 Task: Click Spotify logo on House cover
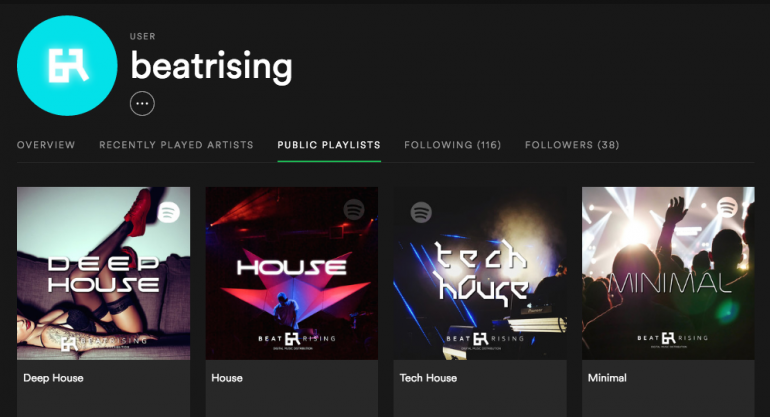click(x=353, y=209)
